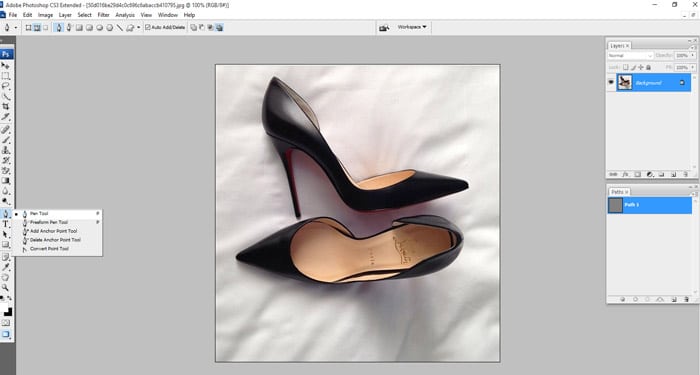Screen dimensions: 700x375
Task: Click the line tool in options bar
Action: tap(120, 28)
